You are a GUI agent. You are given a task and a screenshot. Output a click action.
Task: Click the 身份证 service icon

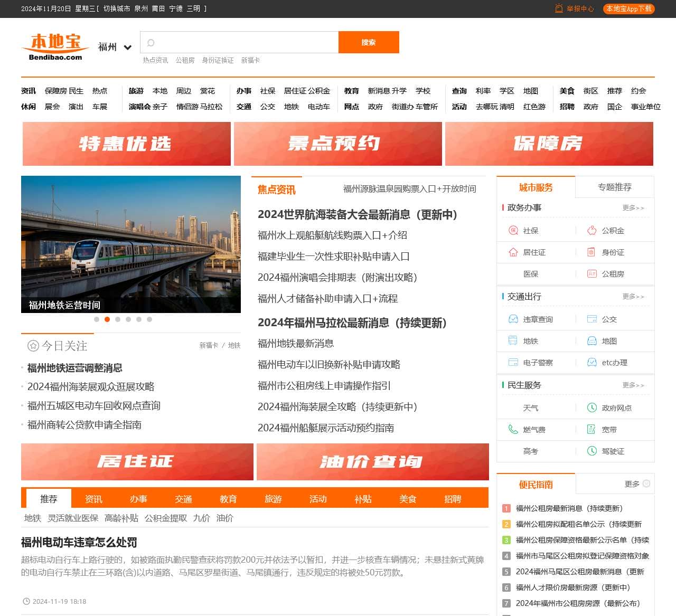[x=591, y=252]
